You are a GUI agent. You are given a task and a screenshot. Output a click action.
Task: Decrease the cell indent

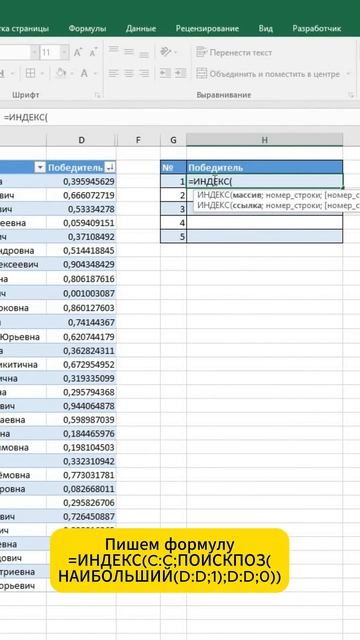pyautogui.click(x=165, y=73)
